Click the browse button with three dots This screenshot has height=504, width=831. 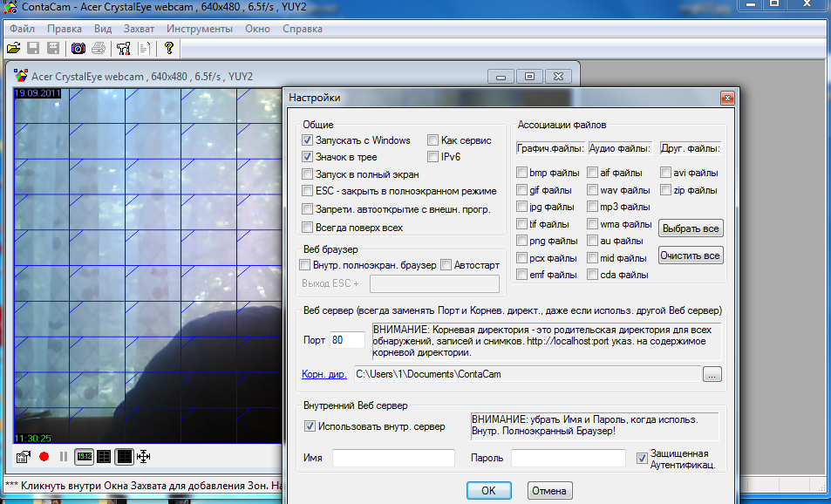point(712,374)
